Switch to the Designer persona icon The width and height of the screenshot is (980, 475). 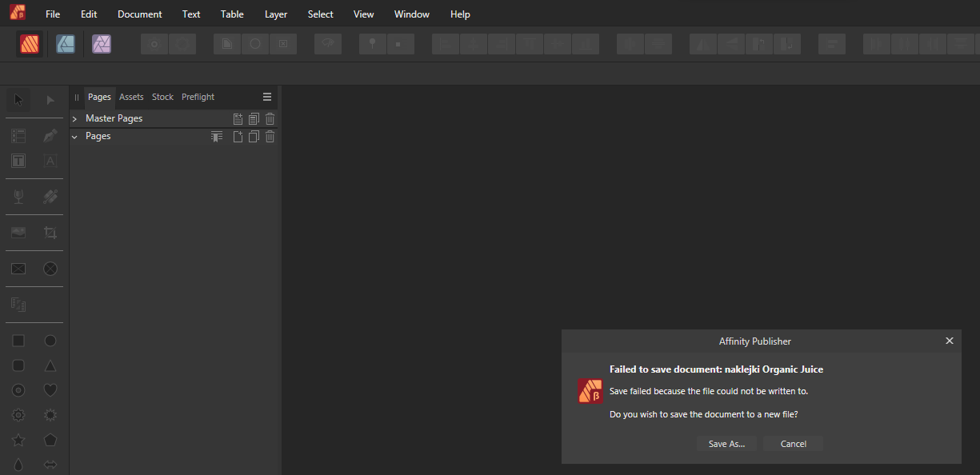click(x=66, y=44)
